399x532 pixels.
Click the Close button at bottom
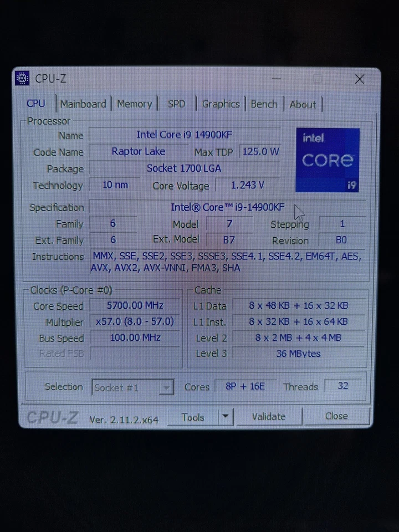336,416
